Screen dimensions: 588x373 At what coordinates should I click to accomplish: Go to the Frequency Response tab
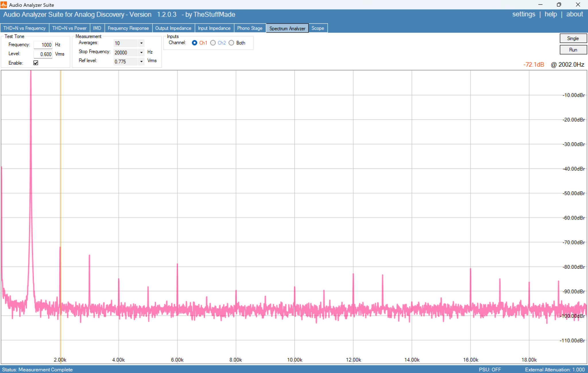128,28
